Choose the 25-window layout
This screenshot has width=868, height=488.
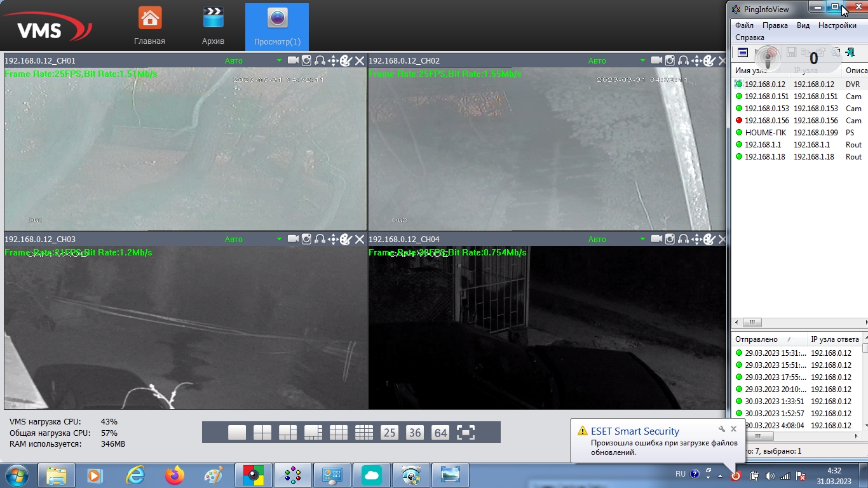click(390, 433)
